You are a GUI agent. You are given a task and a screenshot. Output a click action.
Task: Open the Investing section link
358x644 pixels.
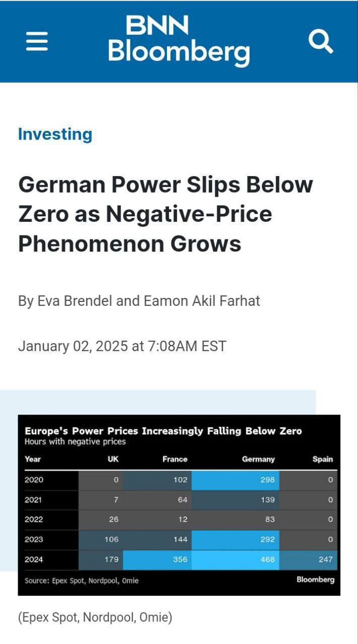click(55, 134)
